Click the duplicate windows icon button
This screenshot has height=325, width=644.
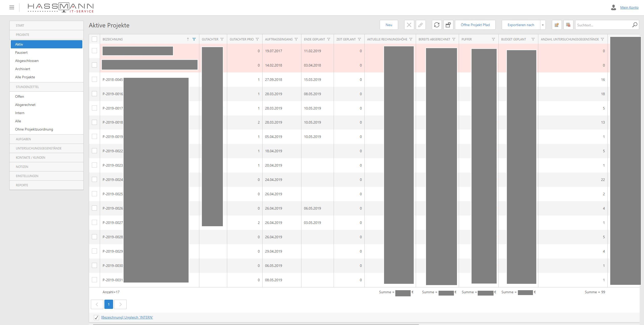[448, 25]
